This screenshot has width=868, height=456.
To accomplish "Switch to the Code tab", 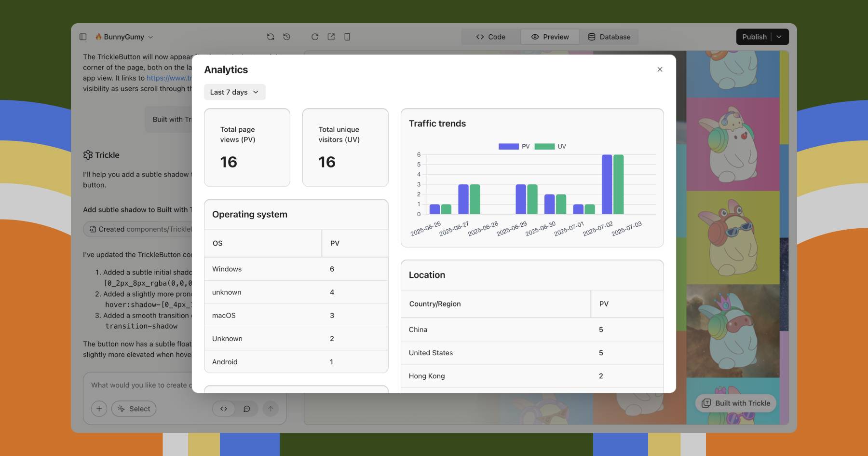I will click(490, 37).
